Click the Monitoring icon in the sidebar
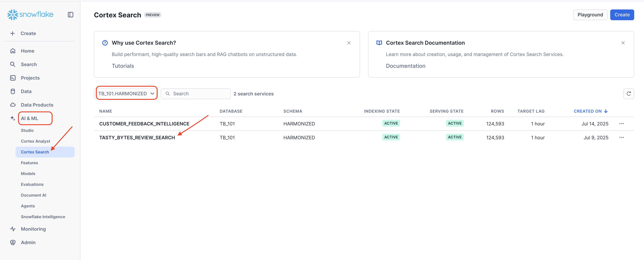Screen dimensions: 644x260 point(13,229)
